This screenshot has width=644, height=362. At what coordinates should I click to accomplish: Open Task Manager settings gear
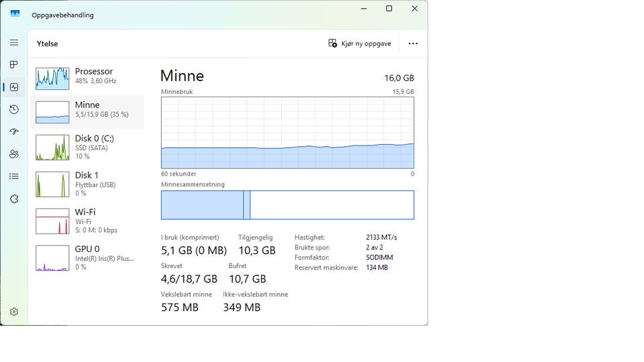tap(14, 312)
